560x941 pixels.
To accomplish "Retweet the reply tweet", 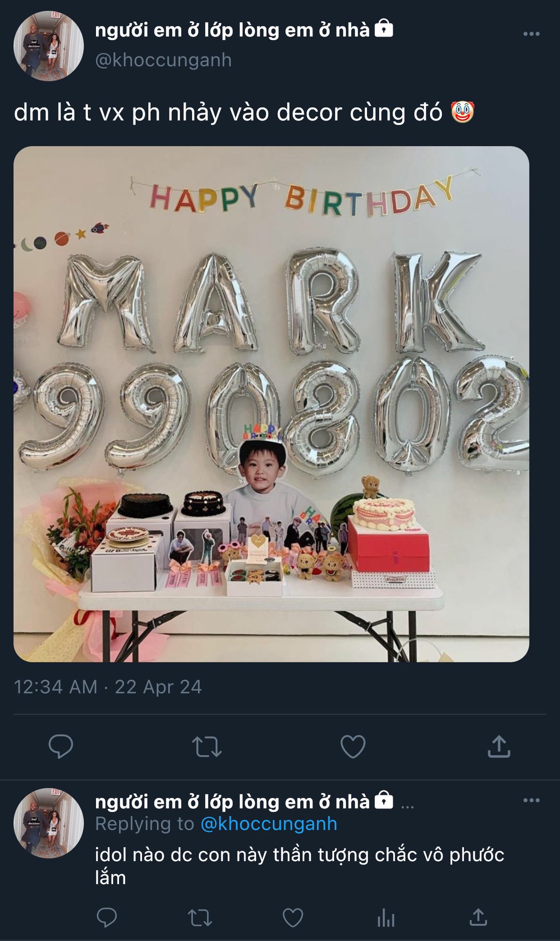I will click(x=200, y=917).
